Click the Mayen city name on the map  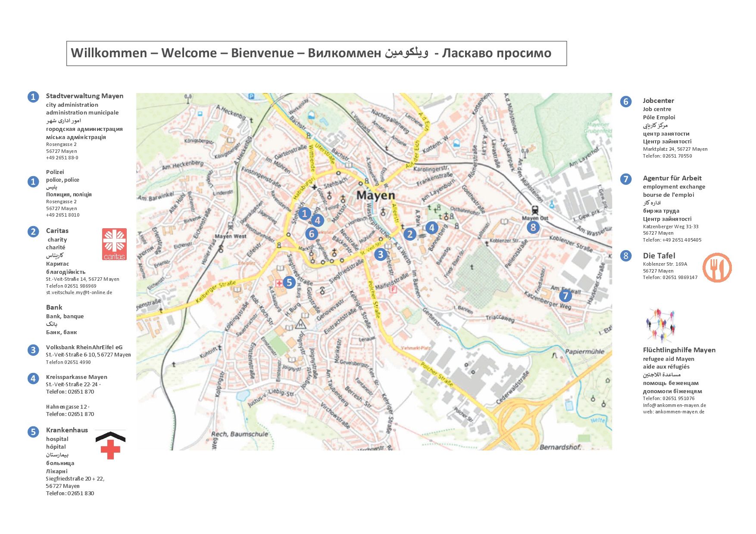(x=375, y=196)
